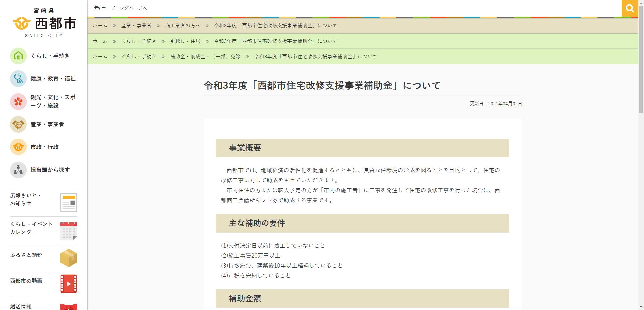The image size is (644, 310).
Task: Open 市政・行政 using its city emblem icon
Action: point(18,147)
